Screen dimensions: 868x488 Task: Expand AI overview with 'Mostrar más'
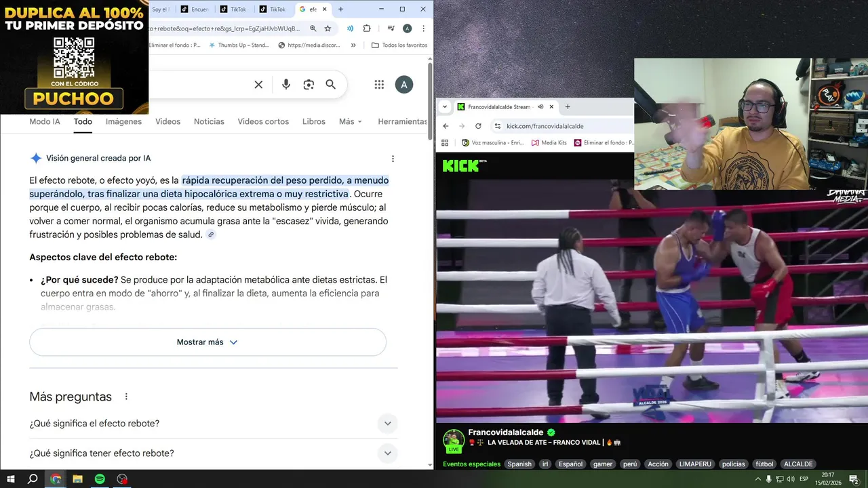point(208,342)
